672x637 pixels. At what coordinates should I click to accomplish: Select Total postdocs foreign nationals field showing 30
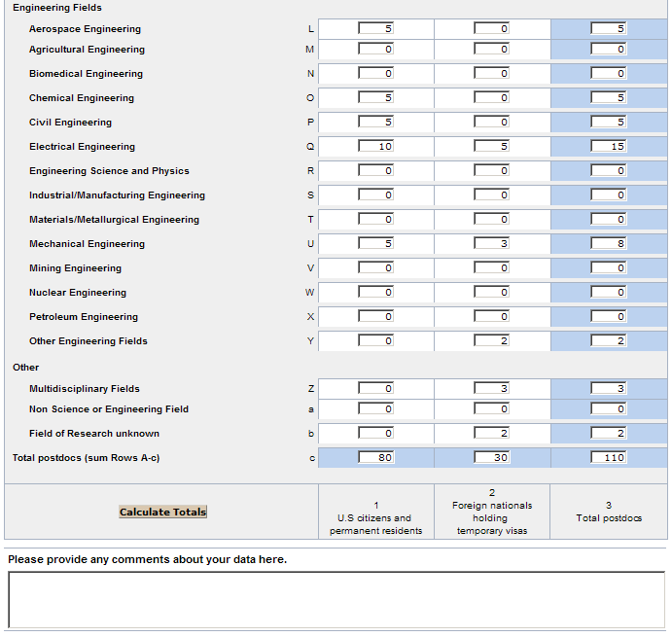[491, 457]
